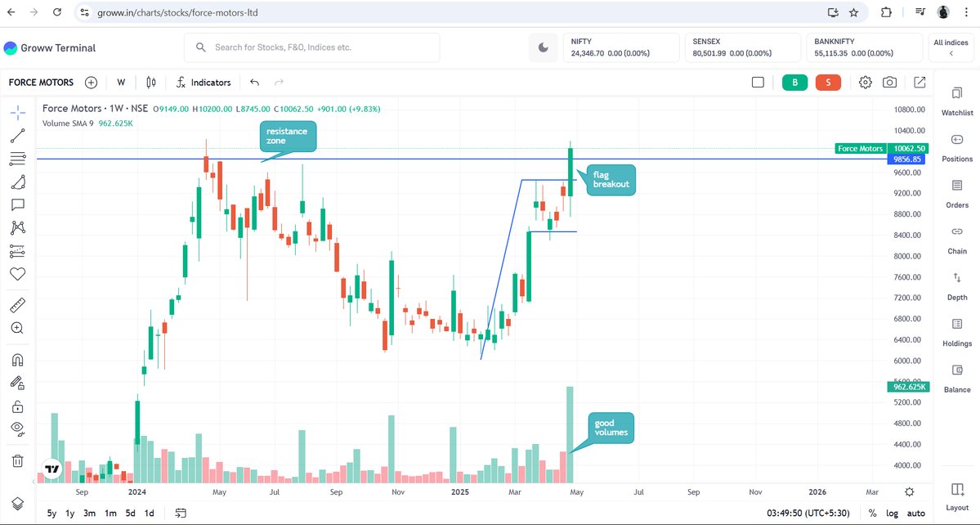
Task: Open the prediction and measurement tools
Action: (17, 250)
